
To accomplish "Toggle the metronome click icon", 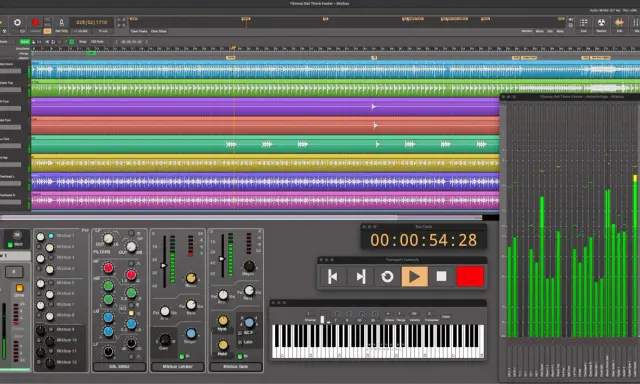I will point(61,22).
